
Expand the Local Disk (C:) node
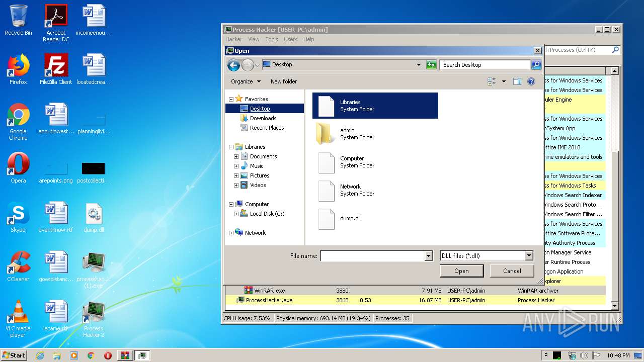tap(236, 214)
